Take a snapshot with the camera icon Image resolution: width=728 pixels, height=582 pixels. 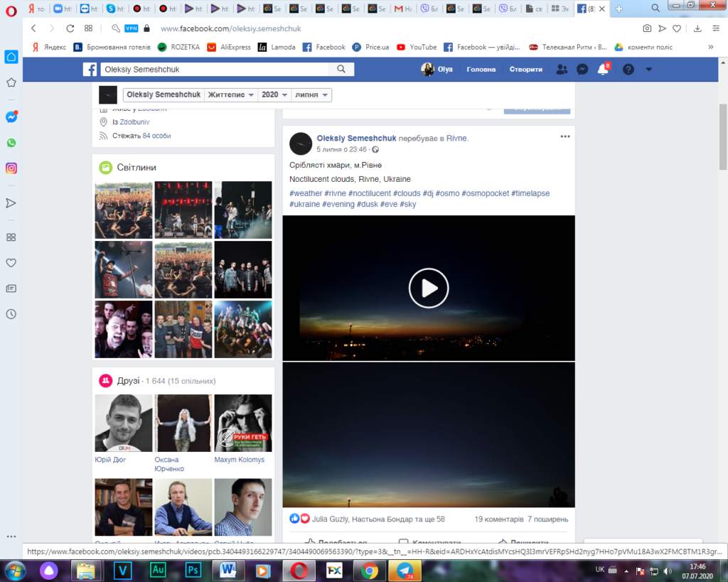pyautogui.click(x=647, y=28)
